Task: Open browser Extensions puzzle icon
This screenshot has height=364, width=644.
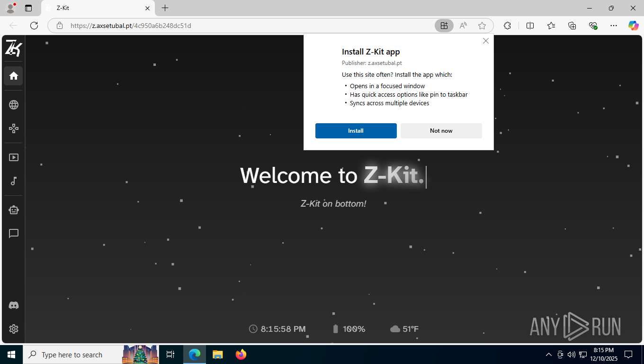Action: point(507,26)
